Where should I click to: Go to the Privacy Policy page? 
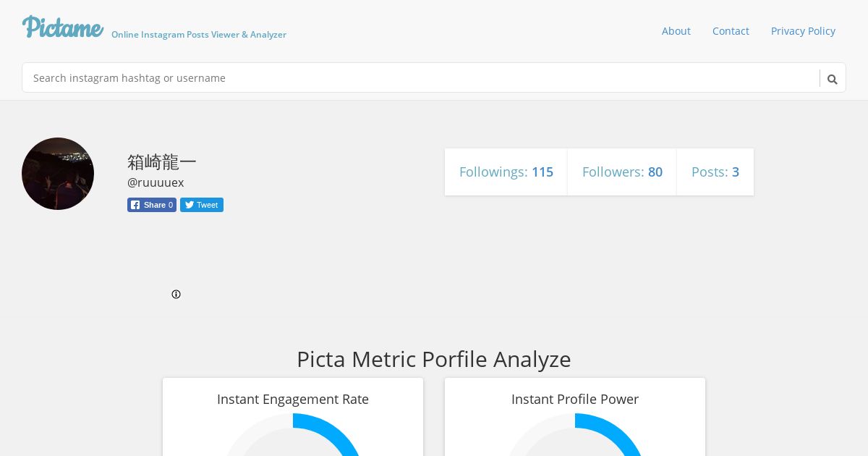click(803, 31)
